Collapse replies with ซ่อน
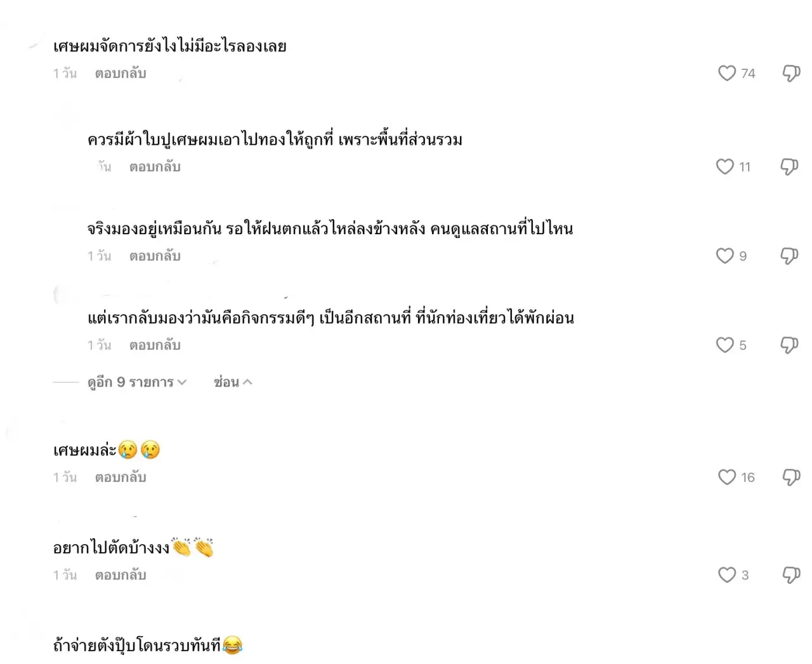This screenshot has height=664, width=812. pyautogui.click(x=233, y=382)
